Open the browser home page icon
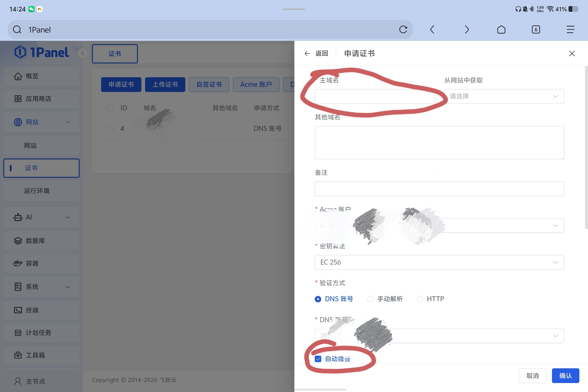588x392 pixels. click(x=501, y=29)
